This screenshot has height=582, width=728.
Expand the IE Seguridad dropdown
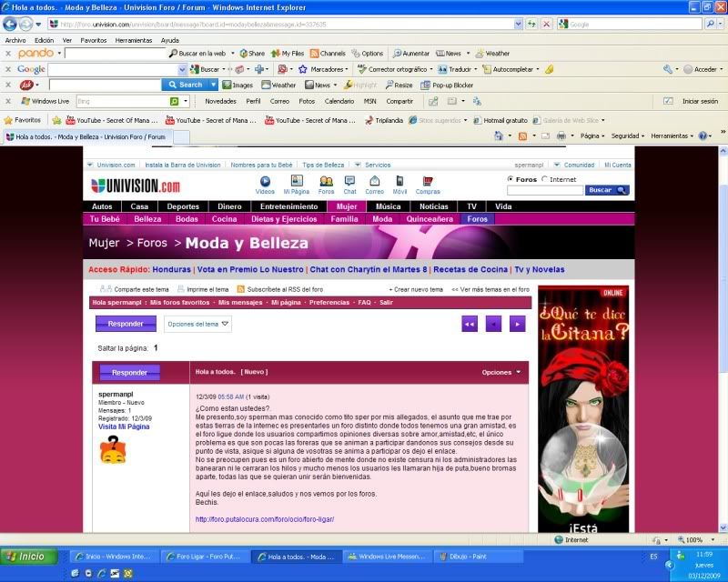pos(628,136)
